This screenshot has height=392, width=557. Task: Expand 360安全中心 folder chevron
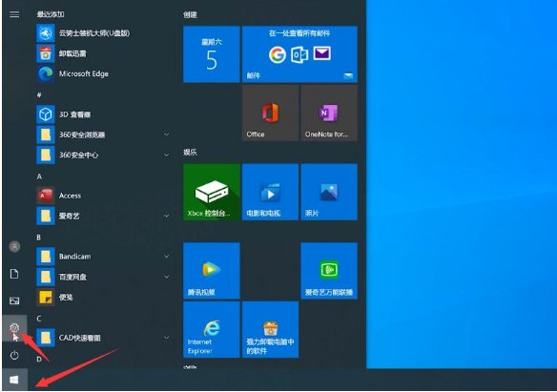pyautogui.click(x=166, y=155)
